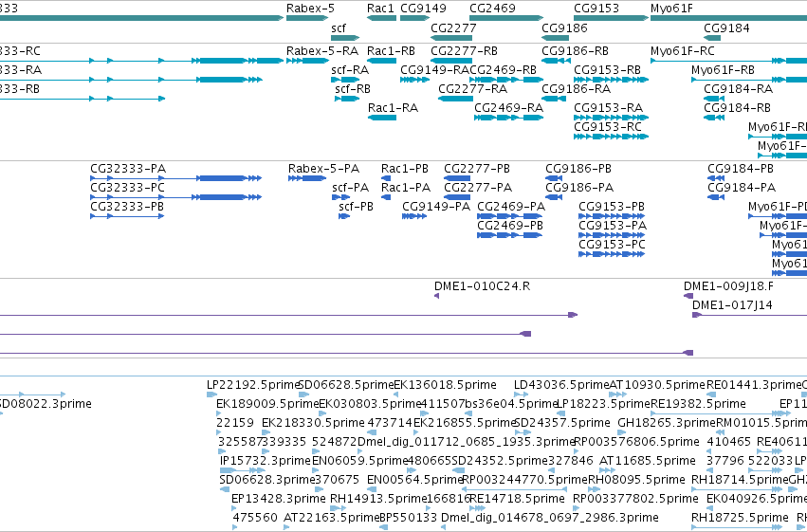Select the Rac1-PB protein label
The height and width of the screenshot is (532, 807).
pyautogui.click(x=405, y=169)
